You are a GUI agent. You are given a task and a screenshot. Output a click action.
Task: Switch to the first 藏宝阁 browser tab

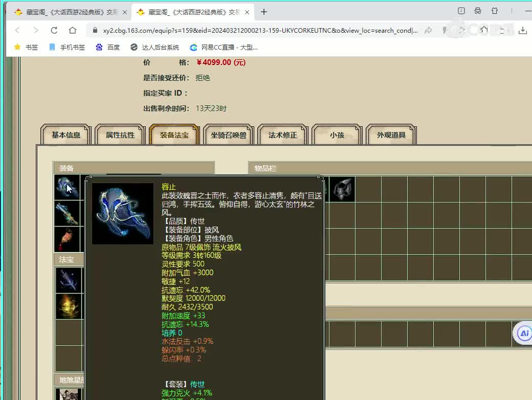pyautogui.click(x=69, y=12)
